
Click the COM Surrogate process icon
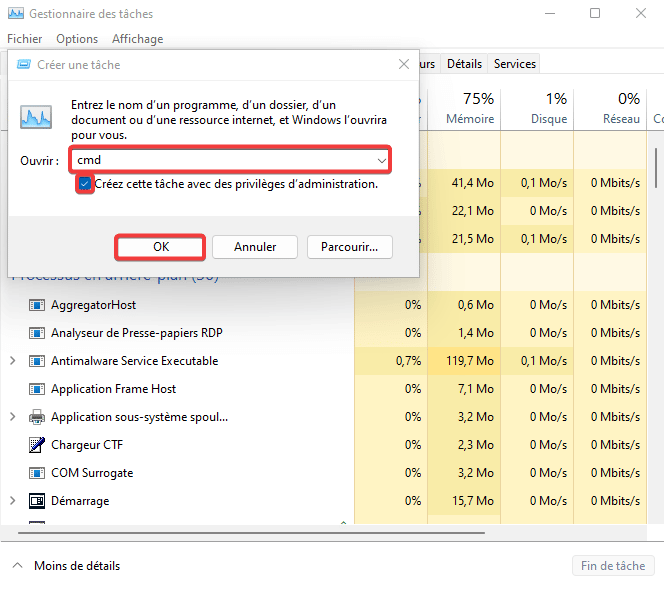click(x=37, y=473)
